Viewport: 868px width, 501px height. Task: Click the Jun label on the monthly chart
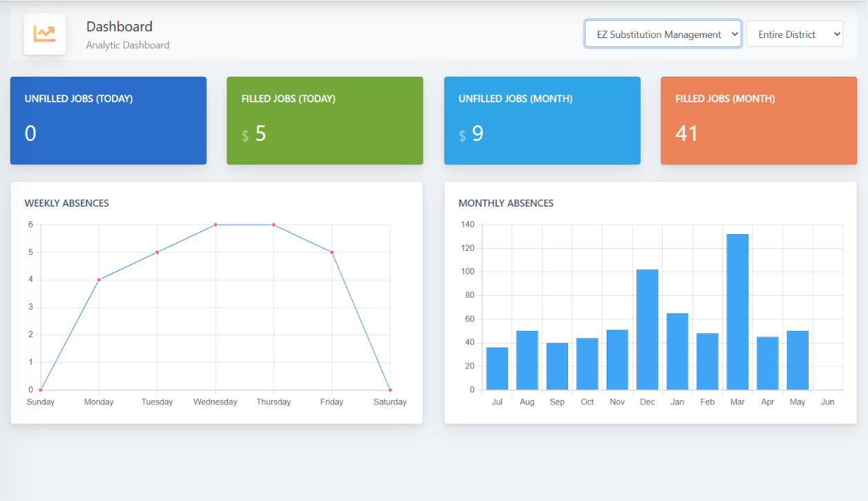pyautogui.click(x=827, y=401)
